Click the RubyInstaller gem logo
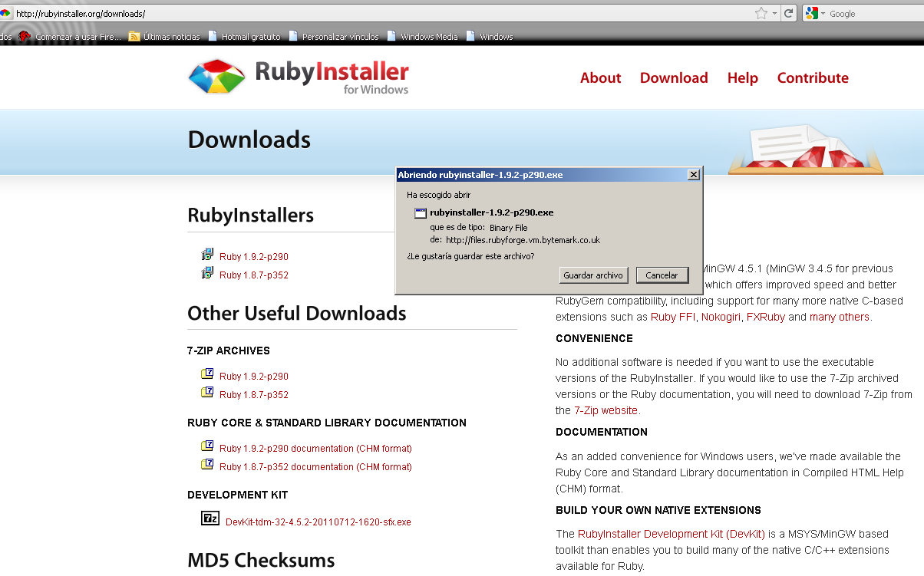924x576 pixels. tap(217, 76)
